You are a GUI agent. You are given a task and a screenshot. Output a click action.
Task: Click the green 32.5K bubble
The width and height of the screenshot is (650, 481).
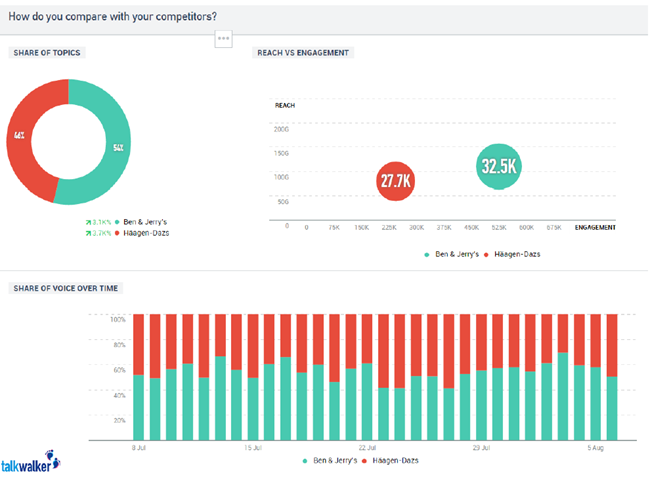[x=499, y=167]
